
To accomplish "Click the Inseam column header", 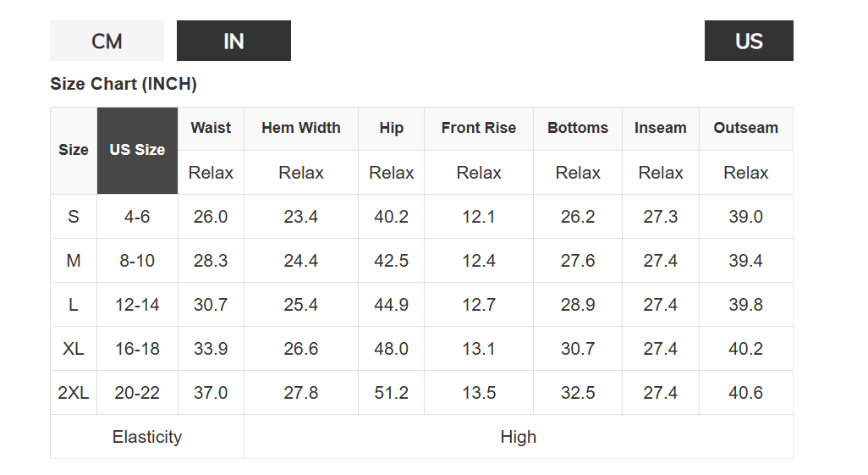I will pyautogui.click(x=661, y=128).
